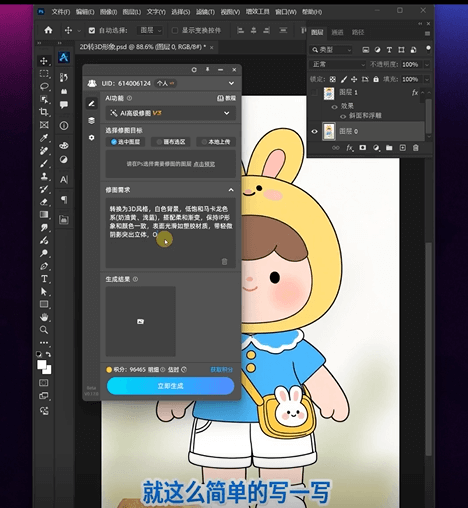Open the 窗口(W) menu
Screen dimensions: 468x508
click(285, 12)
